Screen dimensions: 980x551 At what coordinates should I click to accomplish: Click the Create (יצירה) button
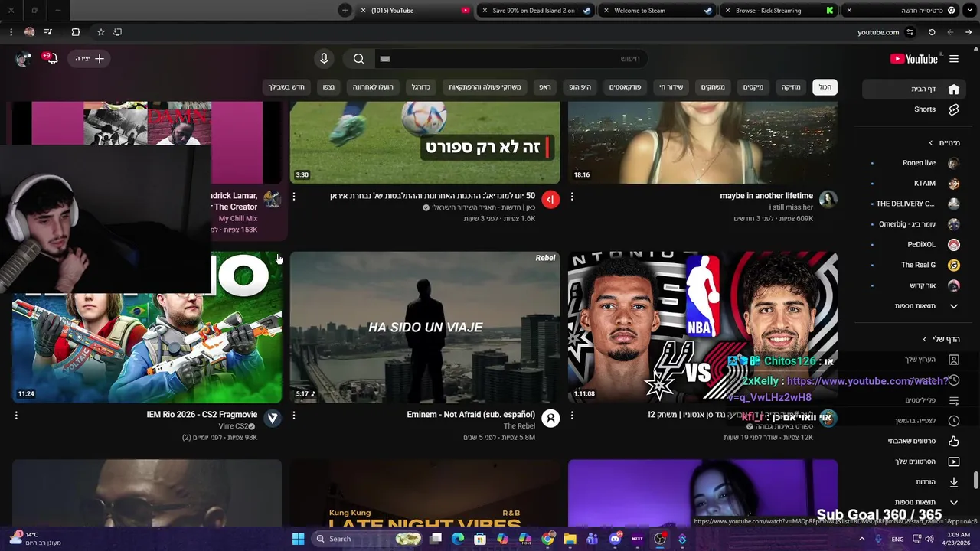point(89,59)
